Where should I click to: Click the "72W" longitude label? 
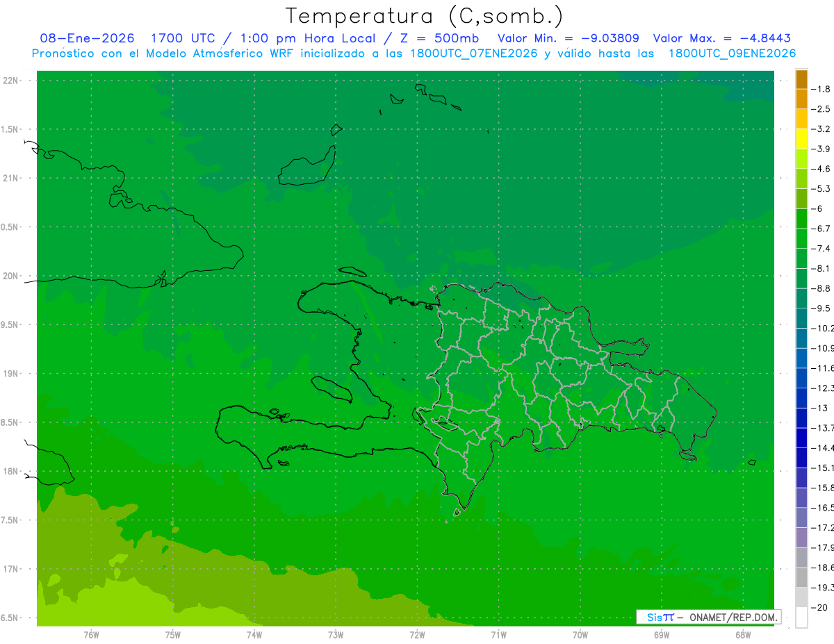(417, 635)
